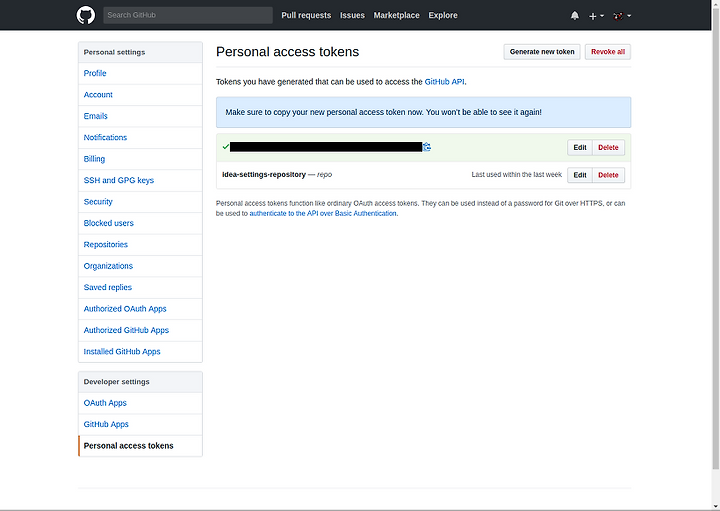Viewport: 720px width, 511px height.
Task: Open the notifications bell
Action: (574, 16)
